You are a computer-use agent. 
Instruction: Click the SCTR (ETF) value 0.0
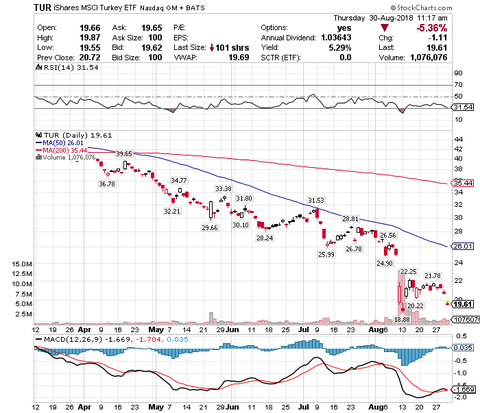click(x=345, y=57)
